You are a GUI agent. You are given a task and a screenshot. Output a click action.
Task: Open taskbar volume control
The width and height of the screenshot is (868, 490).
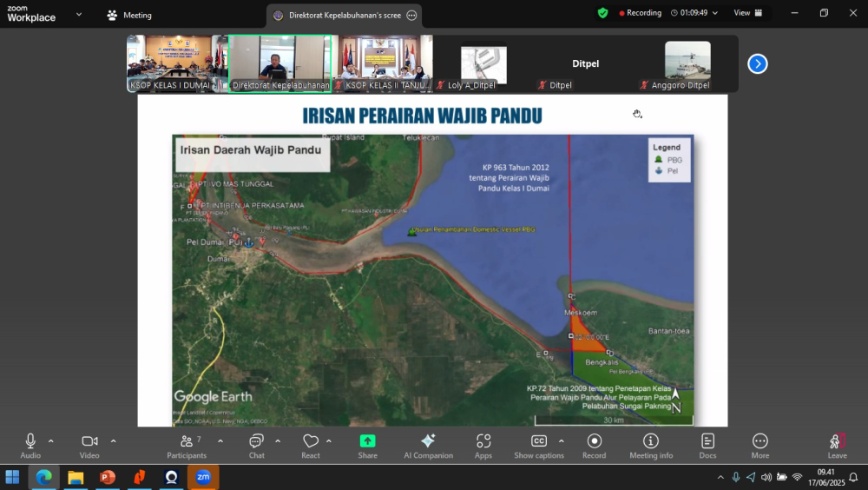766,477
